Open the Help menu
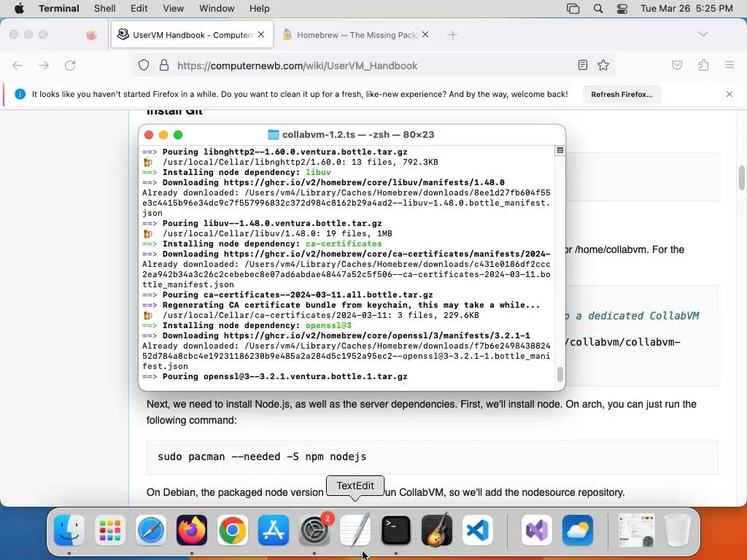 (x=260, y=8)
